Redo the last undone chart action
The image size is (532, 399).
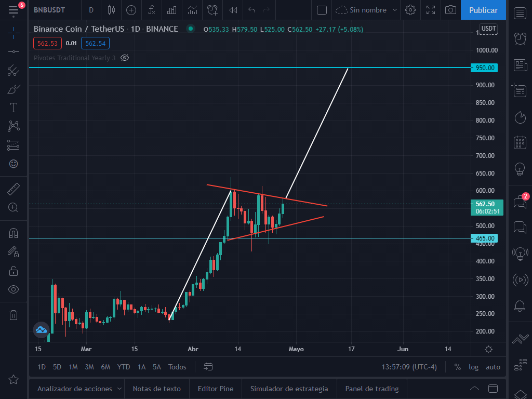[267, 10]
